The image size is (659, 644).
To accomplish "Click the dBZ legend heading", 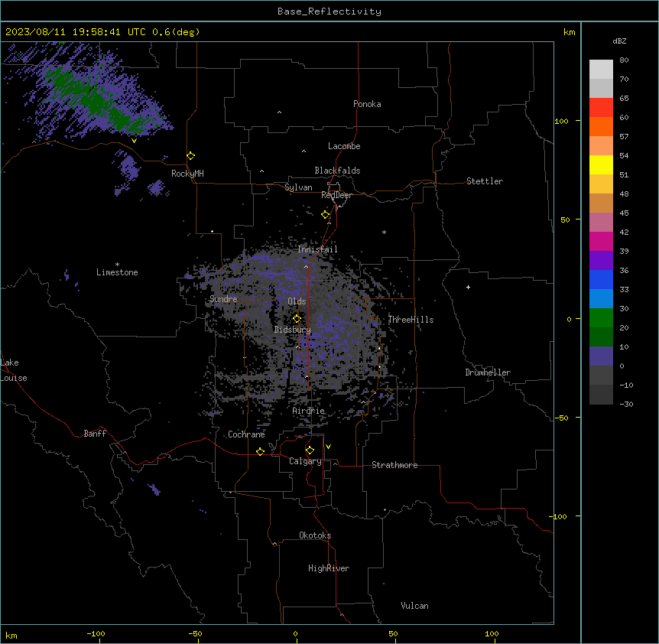I will point(619,41).
